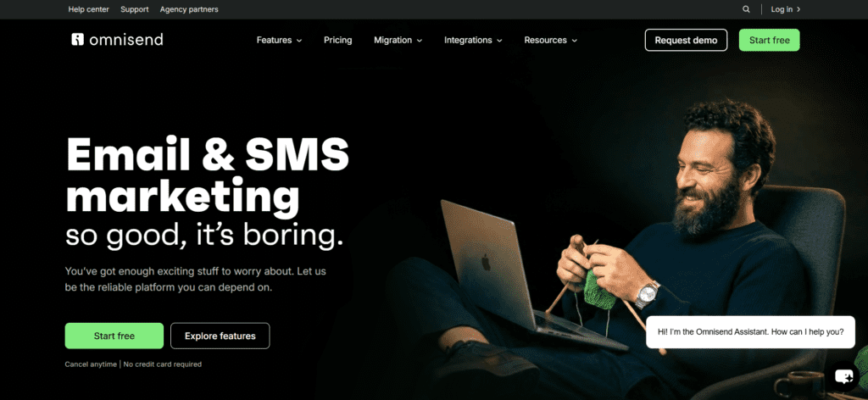Screen dimensions: 868x400
Task: Open the Support link in top bar
Action: 135,9
